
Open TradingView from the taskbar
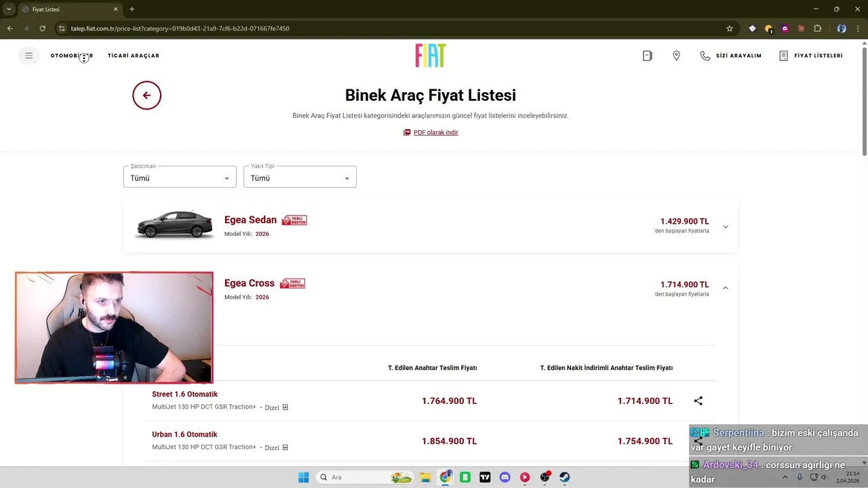485,477
